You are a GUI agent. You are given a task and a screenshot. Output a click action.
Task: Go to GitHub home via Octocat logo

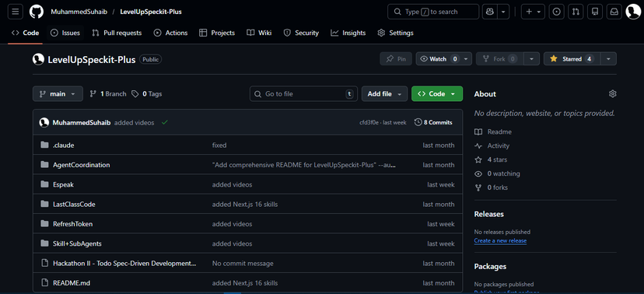[37, 12]
